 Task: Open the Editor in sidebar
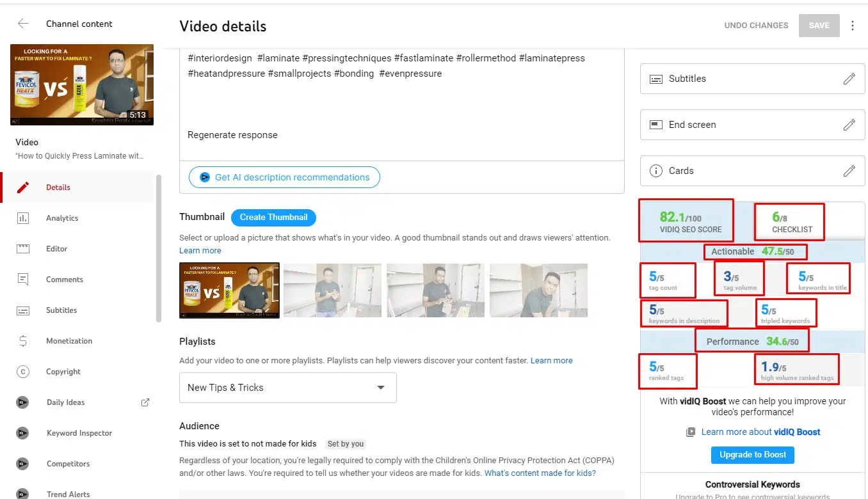tap(56, 249)
